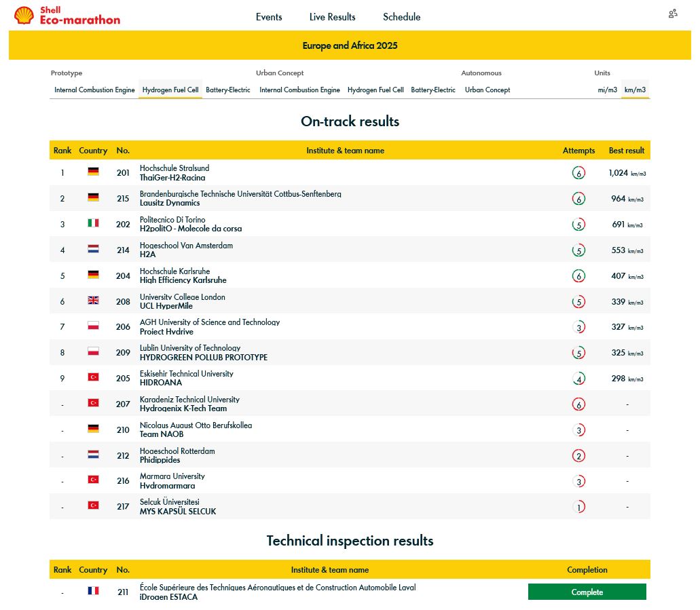
Task: Click the Polish flag for HYDROGREEN POLLUB
Action: tap(93, 352)
